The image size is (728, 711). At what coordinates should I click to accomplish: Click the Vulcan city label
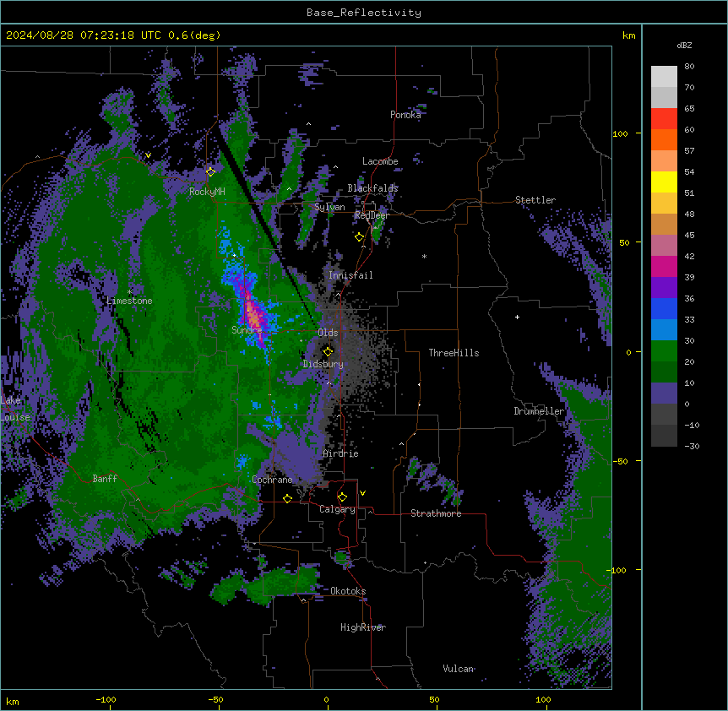(459, 669)
